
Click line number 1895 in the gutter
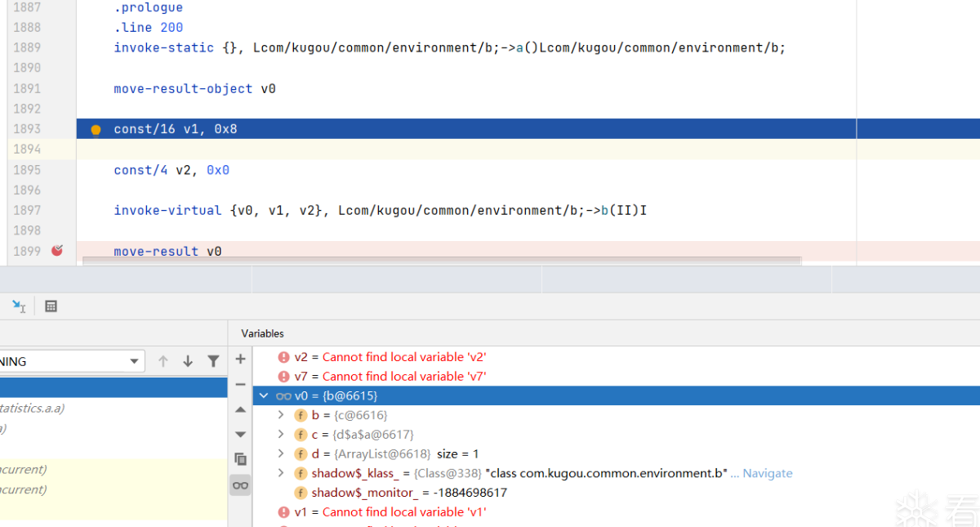[x=27, y=170]
